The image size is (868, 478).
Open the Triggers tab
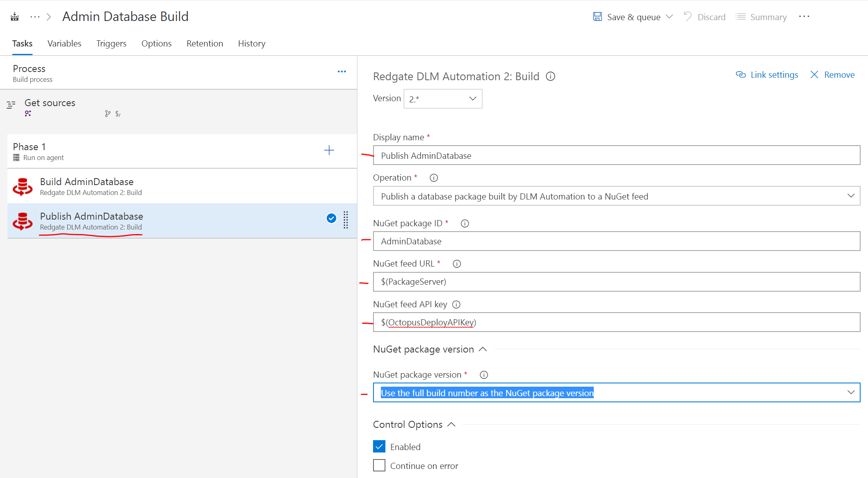pyautogui.click(x=111, y=44)
